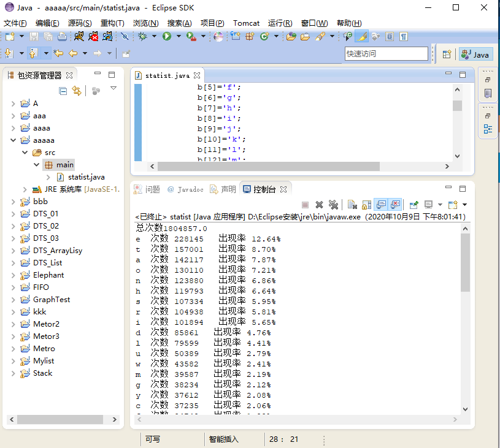Toggle Show Whitespace Characters pilcrow icon
500x448 pixels.
[x=404, y=36]
